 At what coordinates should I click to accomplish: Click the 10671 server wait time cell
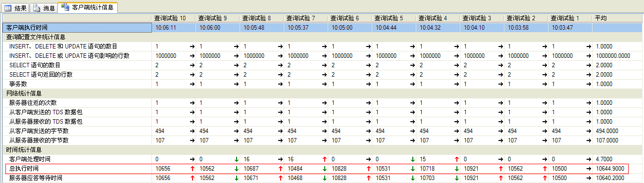[251, 178]
